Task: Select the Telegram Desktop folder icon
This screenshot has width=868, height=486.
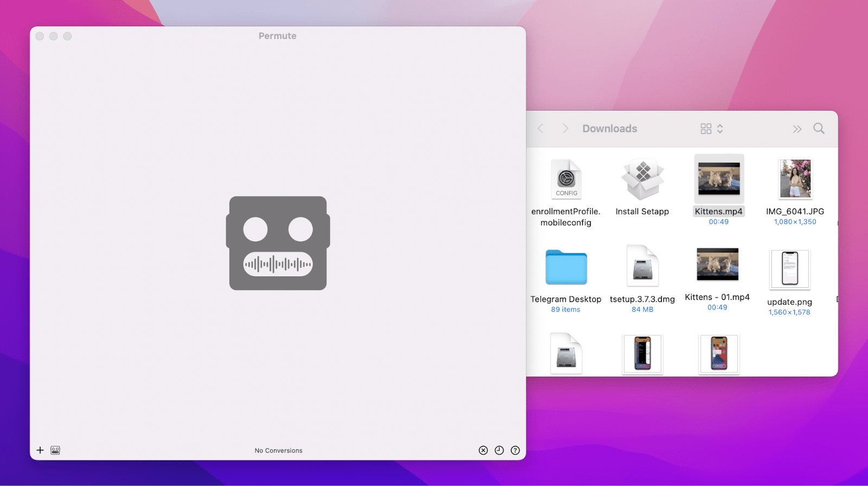Action: pyautogui.click(x=566, y=267)
